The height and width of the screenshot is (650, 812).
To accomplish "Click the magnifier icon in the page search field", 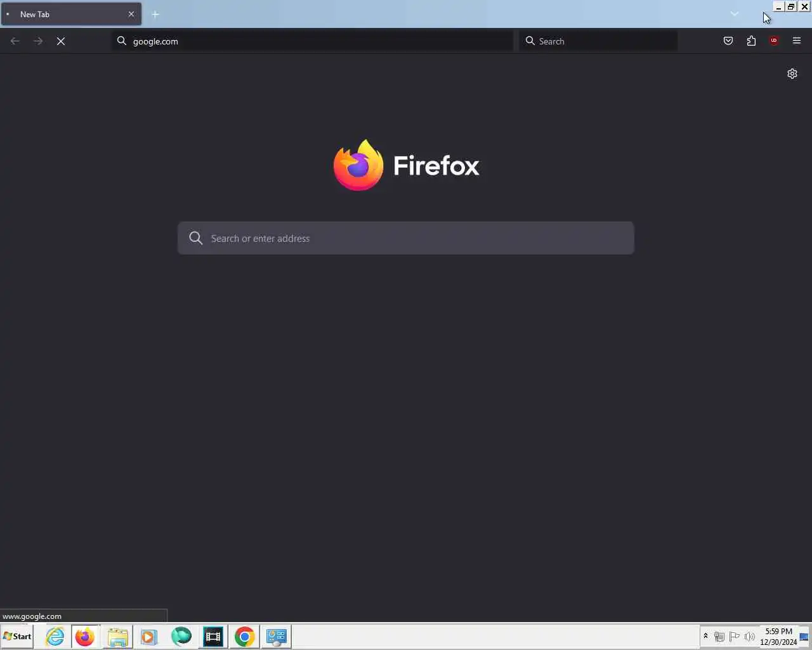I will [x=196, y=238].
